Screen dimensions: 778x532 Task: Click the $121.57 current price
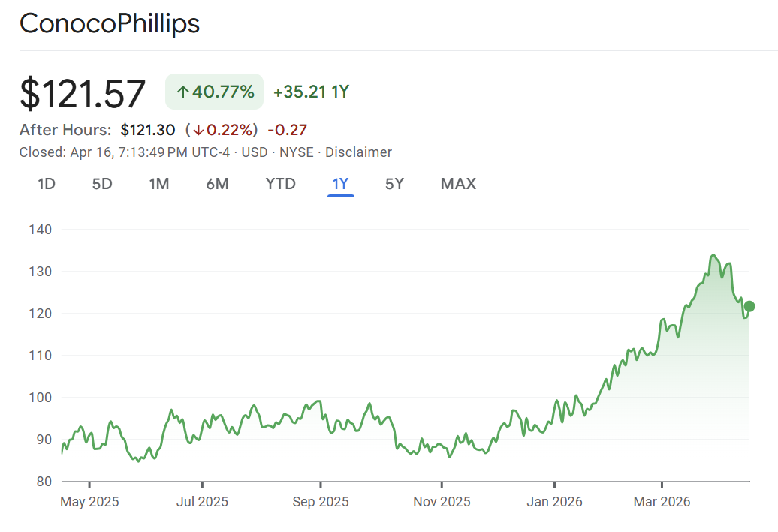click(x=83, y=94)
